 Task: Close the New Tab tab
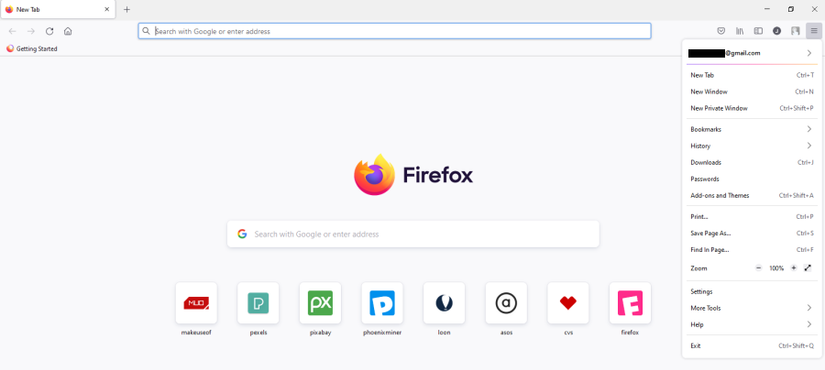107,9
